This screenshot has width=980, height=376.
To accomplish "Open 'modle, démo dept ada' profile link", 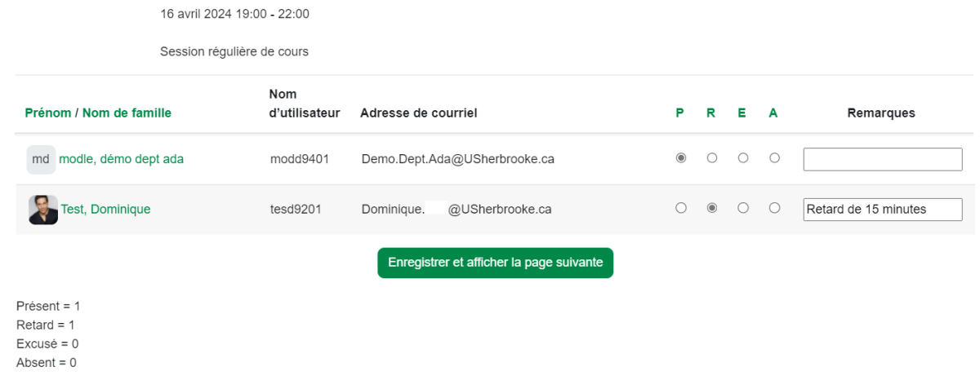I will coord(121,159).
